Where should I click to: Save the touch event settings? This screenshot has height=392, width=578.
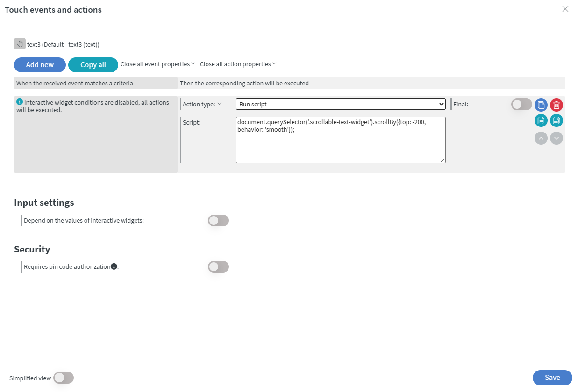coord(552,378)
